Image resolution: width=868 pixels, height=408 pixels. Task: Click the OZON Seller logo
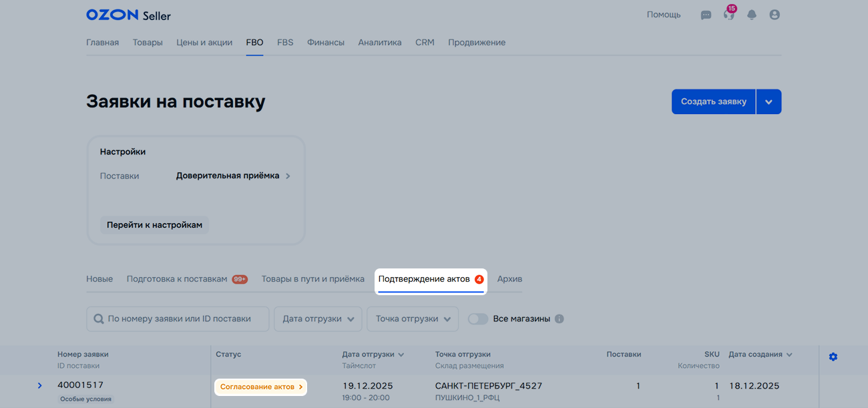tap(128, 15)
